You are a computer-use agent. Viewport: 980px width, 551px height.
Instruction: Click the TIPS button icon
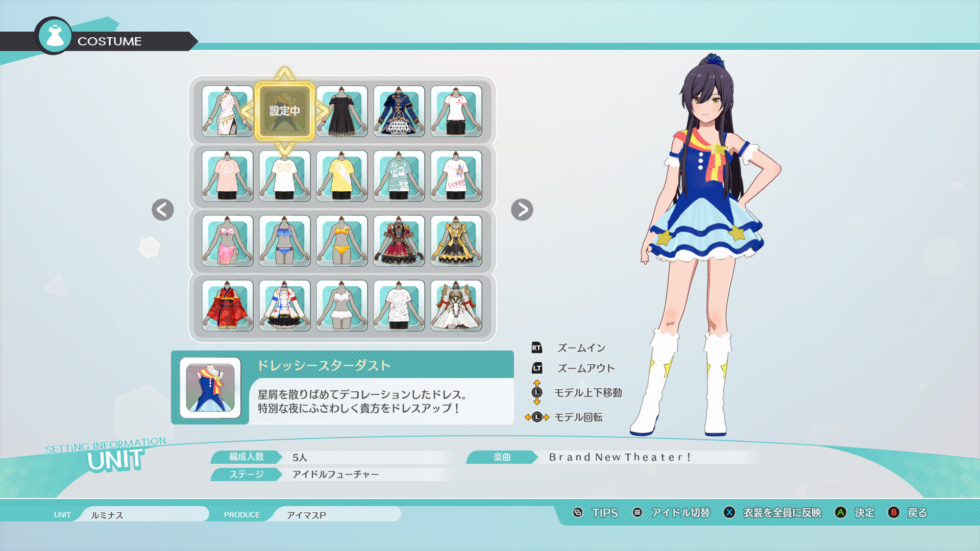click(x=577, y=513)
